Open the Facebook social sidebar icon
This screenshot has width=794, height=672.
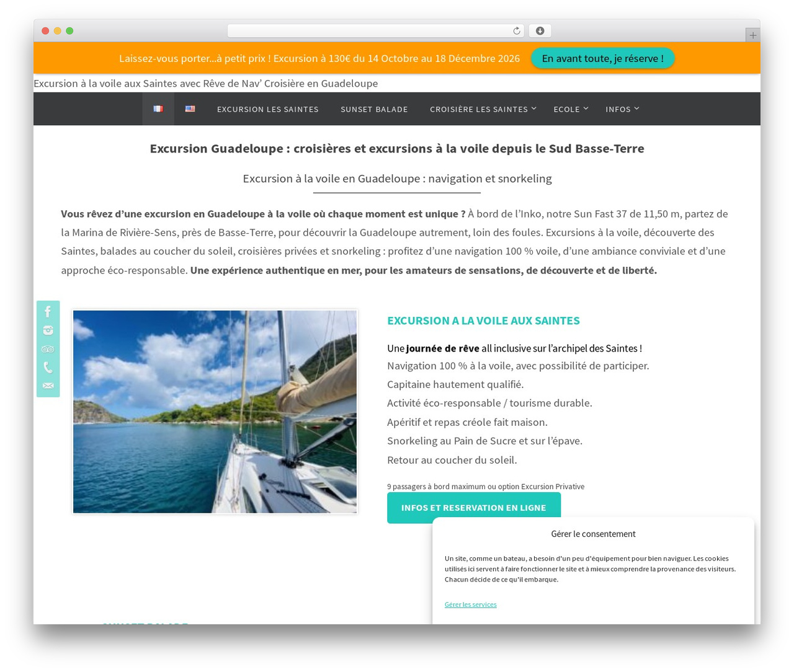point(48,312)
